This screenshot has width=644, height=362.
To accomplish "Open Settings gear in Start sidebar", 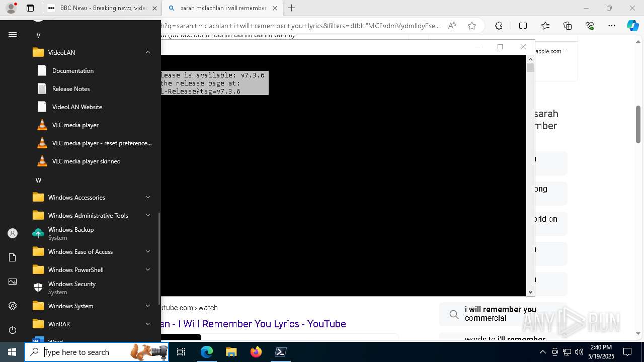I will pyautogui.click(x=13, y=306).
